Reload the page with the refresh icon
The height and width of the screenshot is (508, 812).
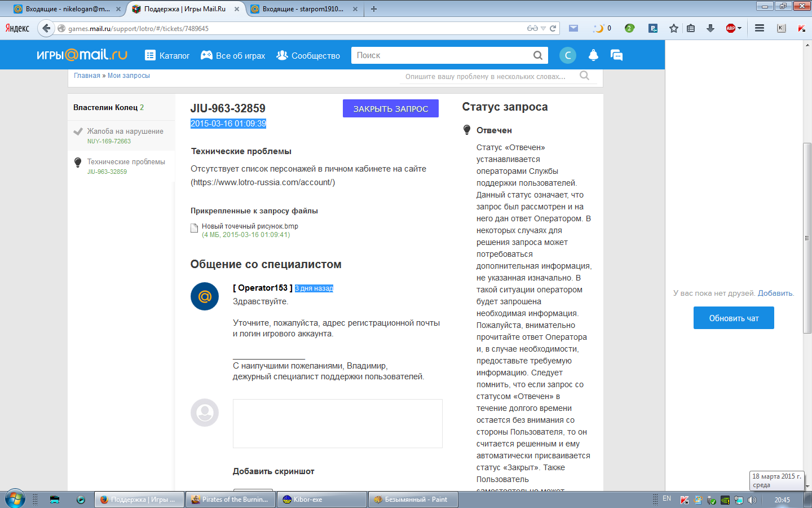[553, 28]
